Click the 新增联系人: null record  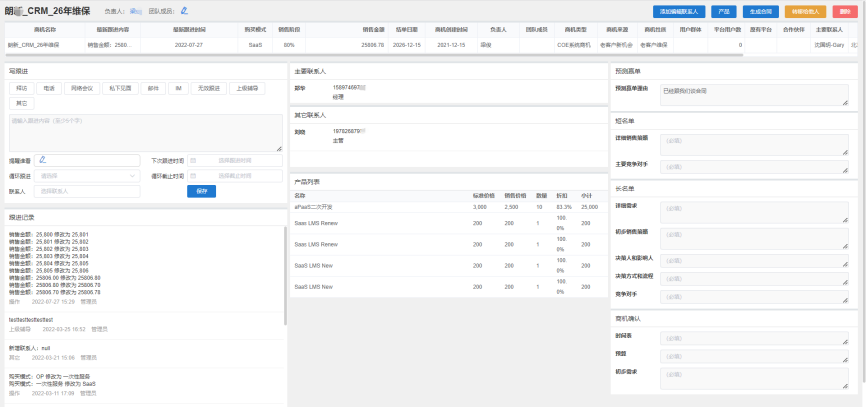pyautogui.click(x=30, y=348)
